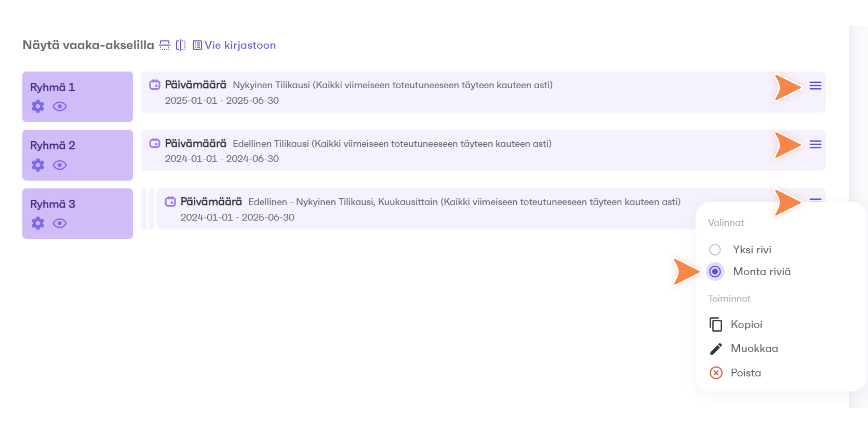The width and height of the screenshot is (868, 434).
Task: Open settings gear for Ryhmä 1
Action: 38,106
